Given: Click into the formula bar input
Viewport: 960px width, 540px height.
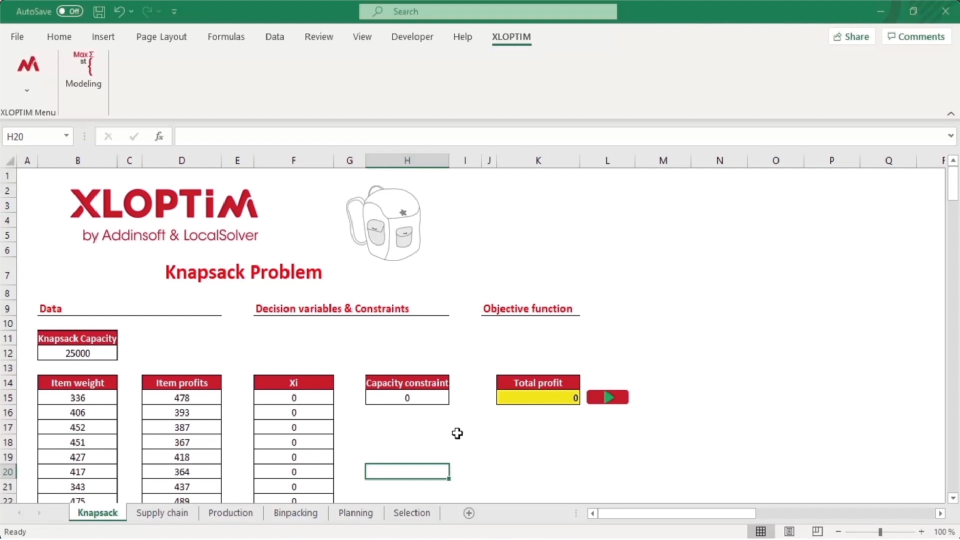Looking at the screenshot, I should (x=560, y=137).
